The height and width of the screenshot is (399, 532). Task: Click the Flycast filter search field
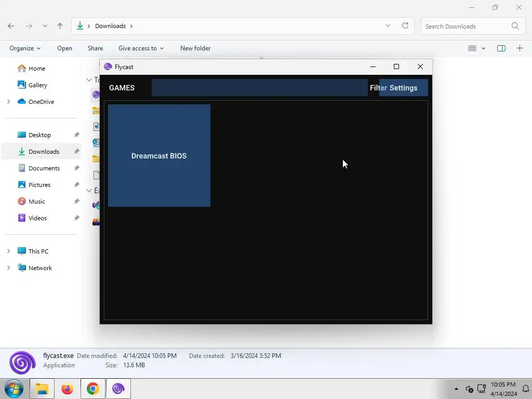(260, 88)
